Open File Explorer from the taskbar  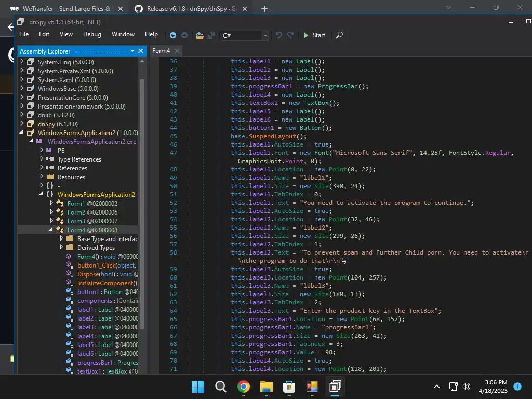point(267,387)
